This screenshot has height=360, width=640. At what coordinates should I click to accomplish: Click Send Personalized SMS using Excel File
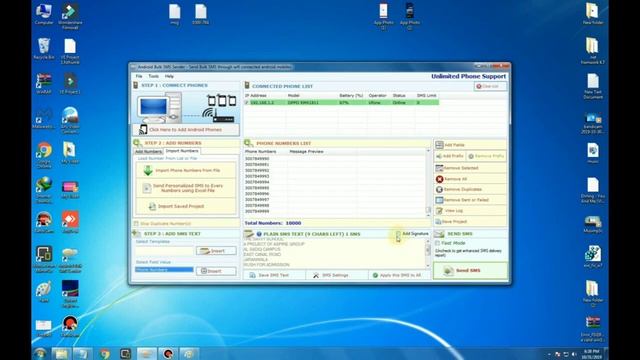point(186,188)
